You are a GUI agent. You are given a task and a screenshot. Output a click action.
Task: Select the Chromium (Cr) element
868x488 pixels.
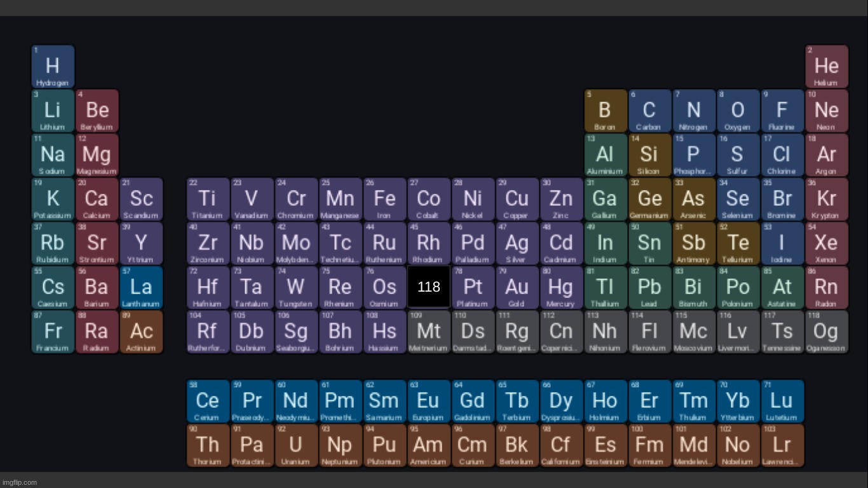coord(296,199)
